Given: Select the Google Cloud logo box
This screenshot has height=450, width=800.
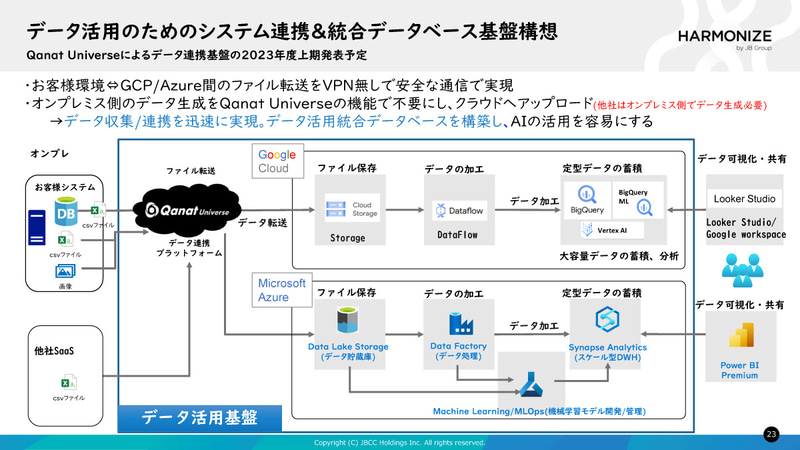Looking at the screenshot, I should (x=278, y=161).
